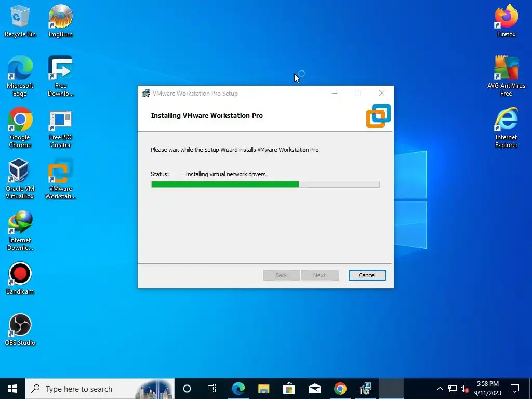Screen dimensions: 532x399
Task: Open Task View from the taskbar
Action: coord(212,389)
